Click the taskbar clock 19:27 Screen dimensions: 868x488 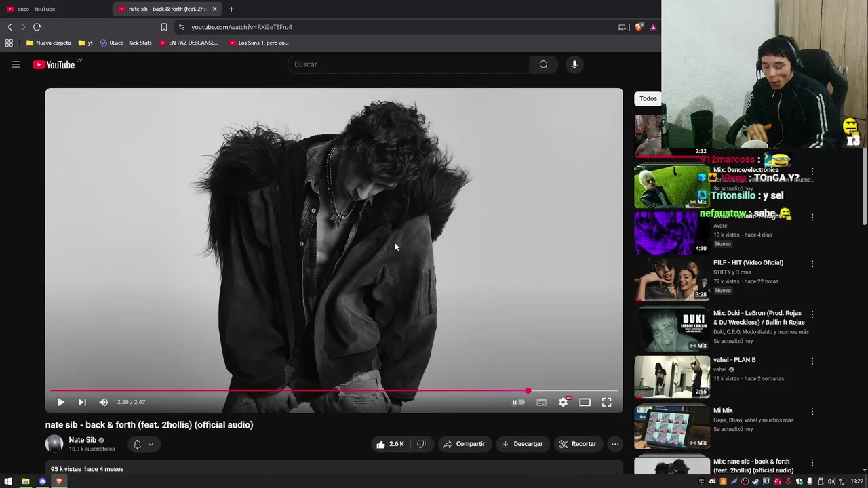tap(856, 481)
